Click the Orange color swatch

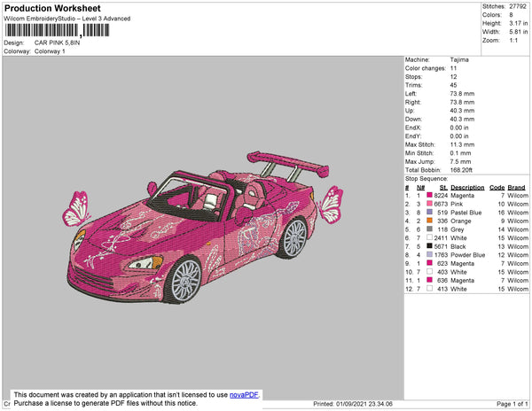pyautogui.click(x=430, y=221)
